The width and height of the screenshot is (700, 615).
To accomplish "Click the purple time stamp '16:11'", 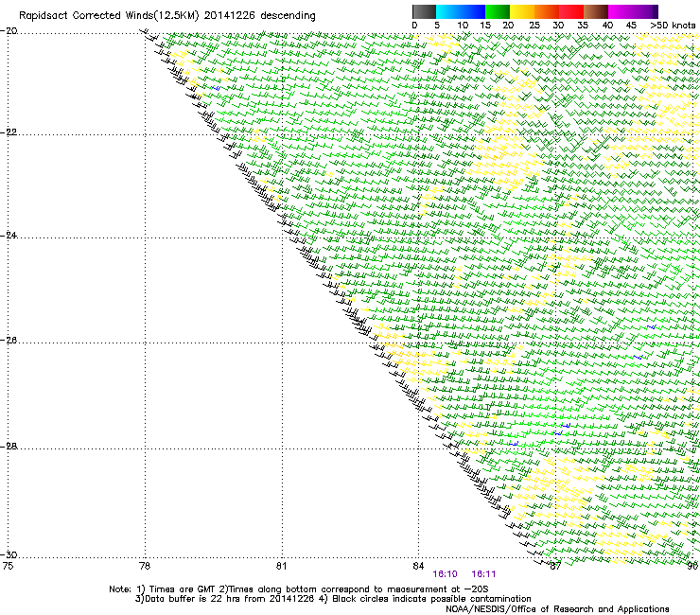I will coord(483,574).
